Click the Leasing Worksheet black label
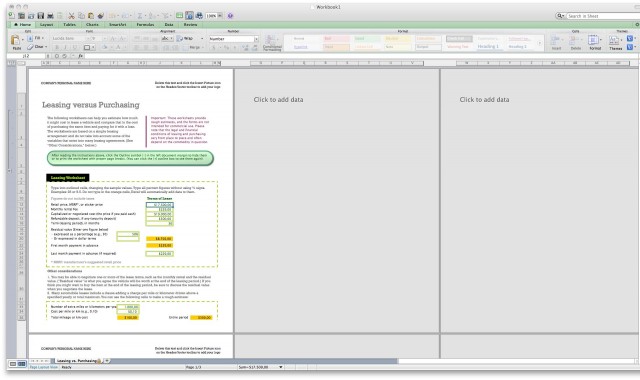 68,178
